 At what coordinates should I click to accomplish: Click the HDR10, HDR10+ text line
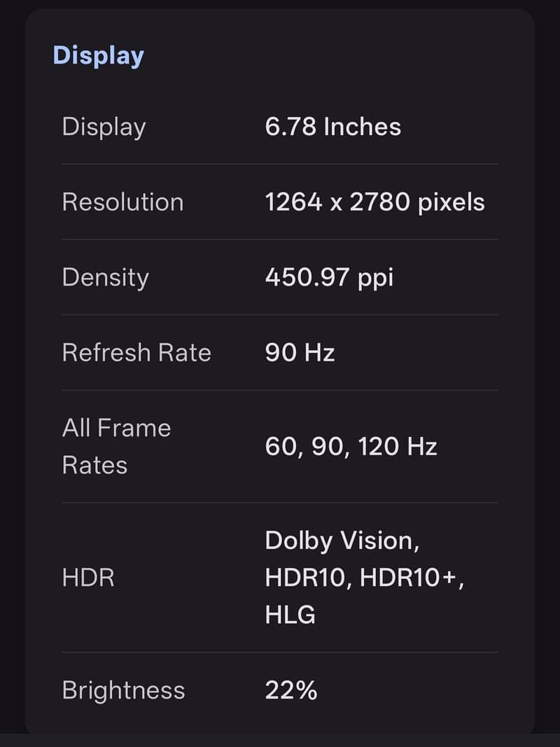(x=364, y=578)
